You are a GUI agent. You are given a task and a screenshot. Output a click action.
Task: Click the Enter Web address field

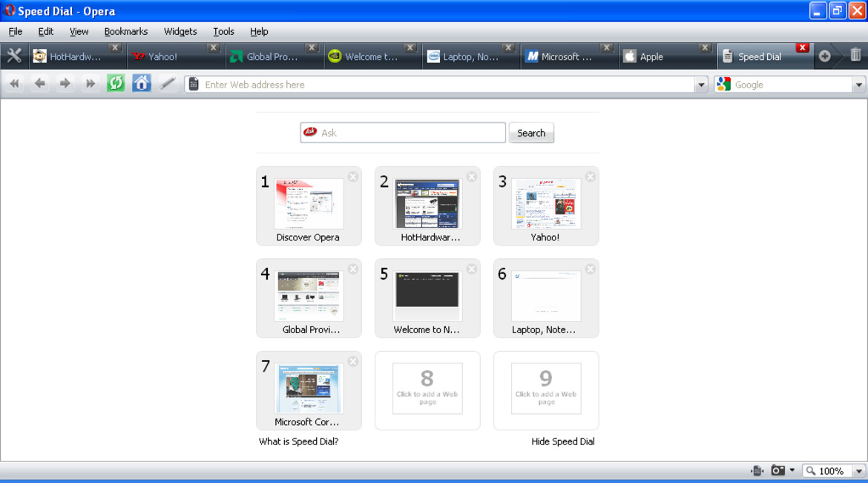click(x=446, y=85)
